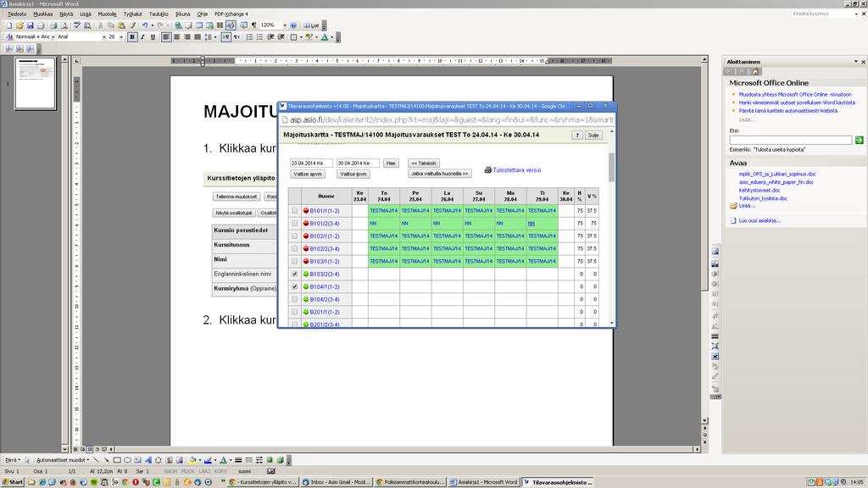Go to task pane home icon

pyautogui.click(x=755, y=72)
